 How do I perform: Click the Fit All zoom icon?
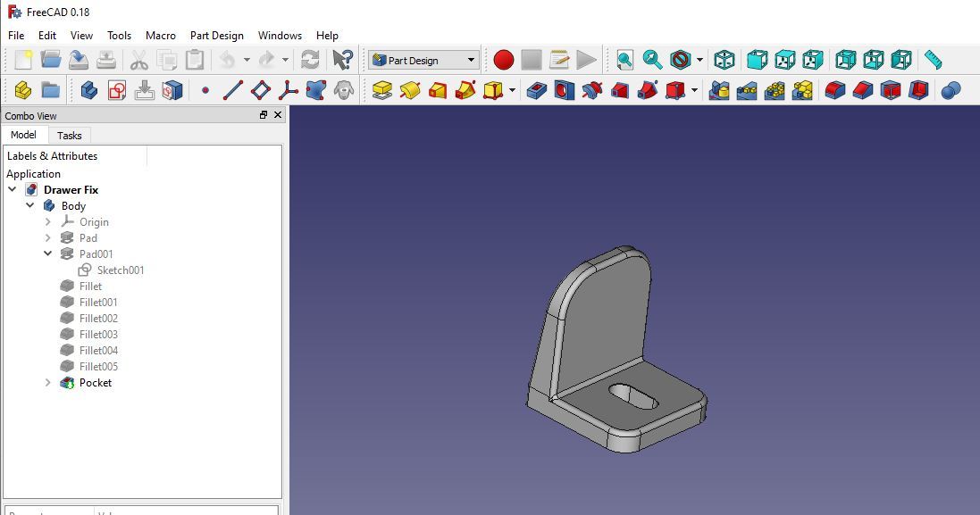pos(623,60)
